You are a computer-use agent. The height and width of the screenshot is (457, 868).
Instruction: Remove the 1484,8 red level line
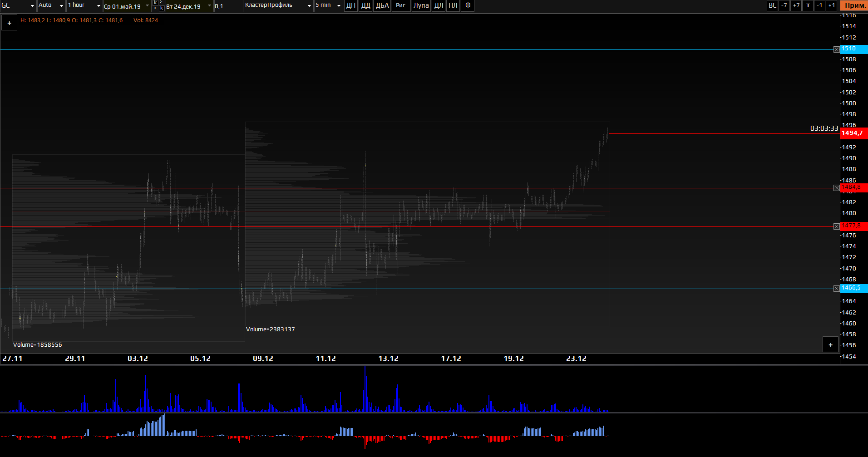pos(837,188)
